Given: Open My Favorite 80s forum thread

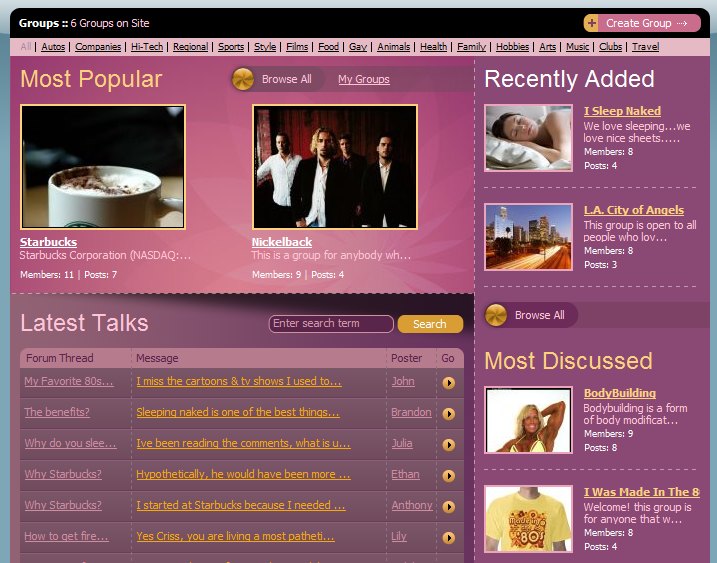Looking at the screenshot, I should coord(69,381).
